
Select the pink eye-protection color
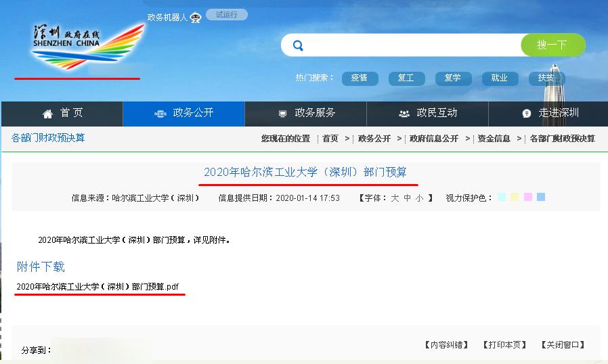(x=528, y=197)
